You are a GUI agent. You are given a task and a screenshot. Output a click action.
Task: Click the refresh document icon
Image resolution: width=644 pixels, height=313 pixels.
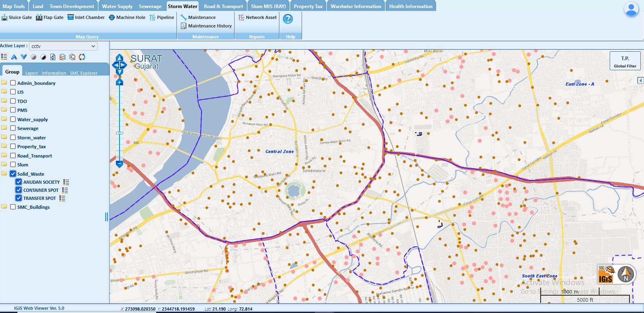pos(53,57)
